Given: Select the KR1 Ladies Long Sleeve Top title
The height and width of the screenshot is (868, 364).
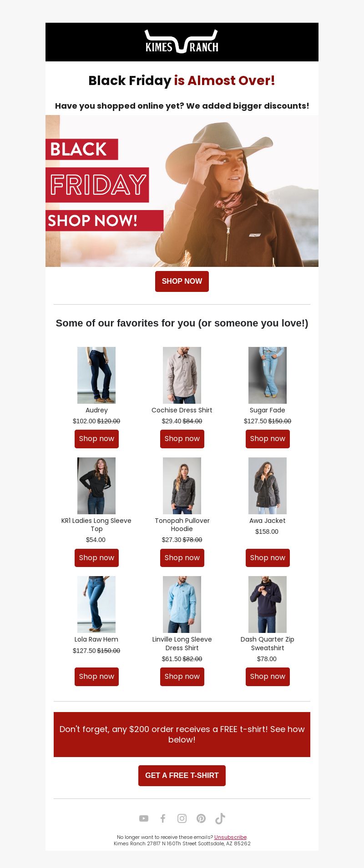Looking at the screenshot, I should tap(96, 525).
